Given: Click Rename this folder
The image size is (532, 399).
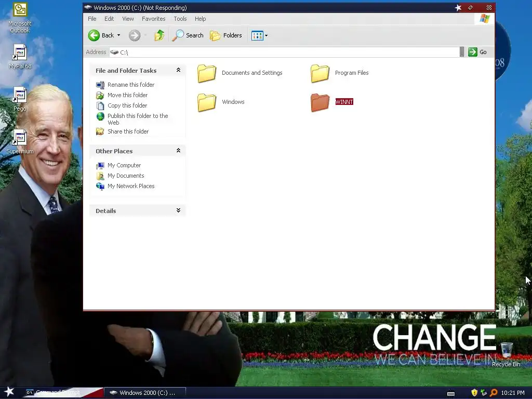Looking at the screenshot, I should (130, 85).
